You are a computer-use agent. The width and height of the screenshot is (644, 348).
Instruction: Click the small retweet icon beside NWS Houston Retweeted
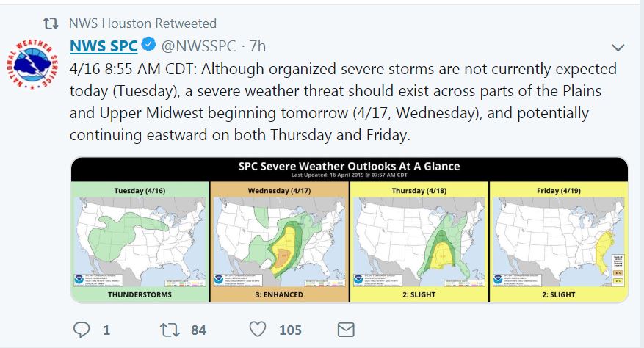pos(51,23)
